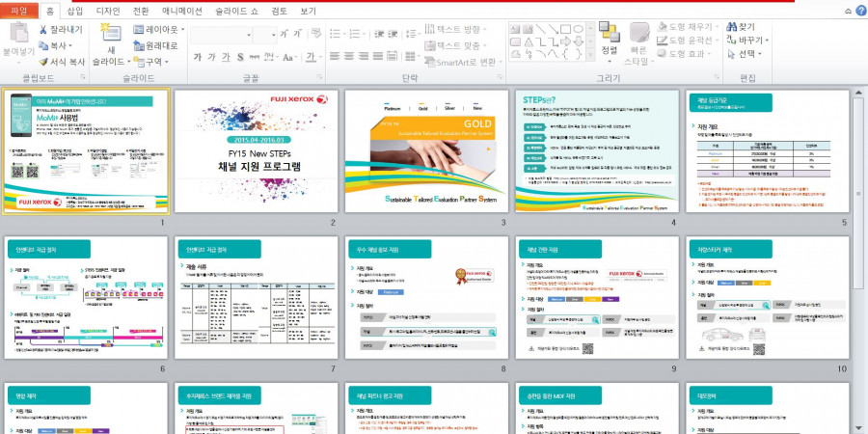Screen dimensions: 868x434
Task: Toggle text shadow (S) formatting
Action: click(x=240, y=57)
